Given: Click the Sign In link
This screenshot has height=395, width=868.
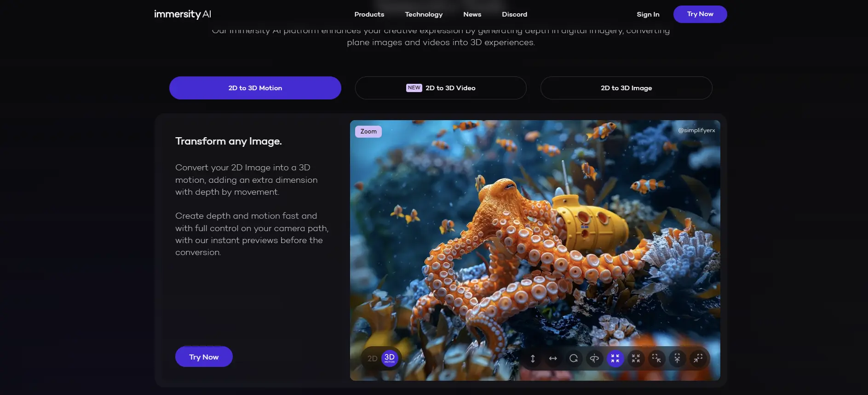Looking at the screenshot, I should coord(648,14).
